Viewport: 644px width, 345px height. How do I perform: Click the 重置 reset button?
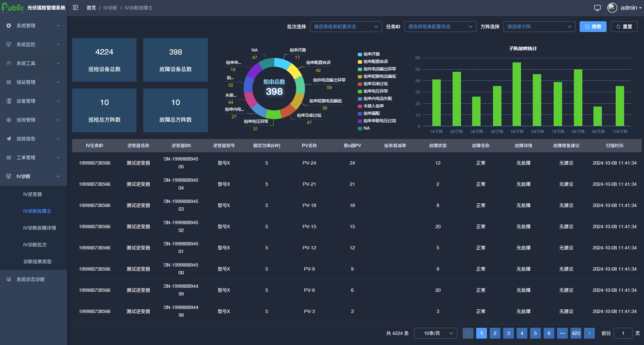624,27
